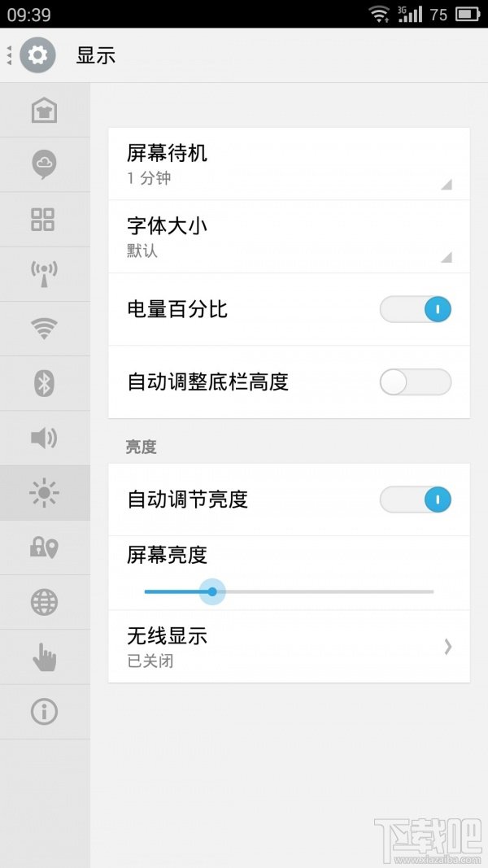Open language settings via globe icon
Viewport: 488px width, 868px height.
click(45, 602)
